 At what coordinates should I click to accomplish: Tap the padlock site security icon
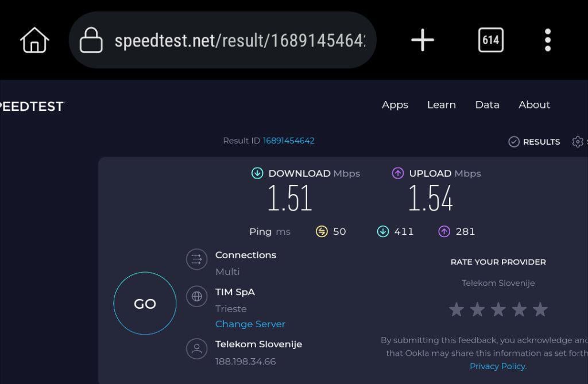pyautogui.click(x=91, y=40)
